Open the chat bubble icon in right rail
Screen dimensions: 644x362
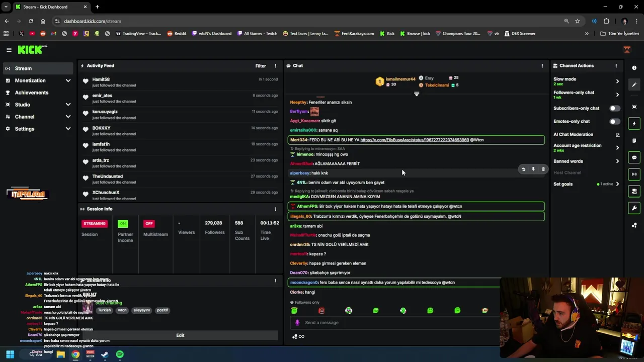coord(634,157)
